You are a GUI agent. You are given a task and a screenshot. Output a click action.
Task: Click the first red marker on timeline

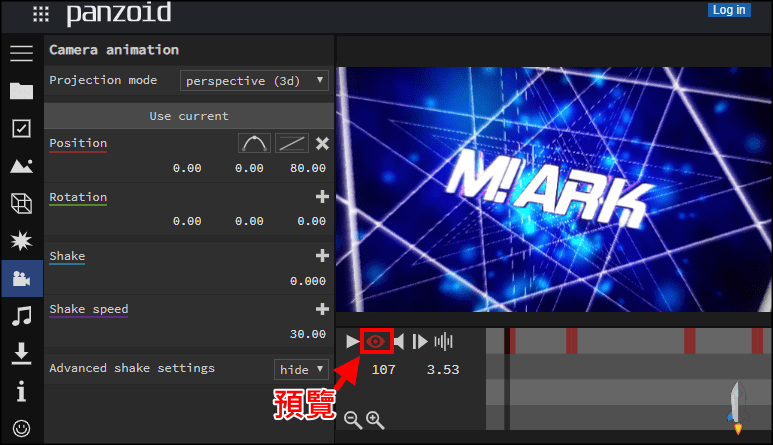click(512, 341)
